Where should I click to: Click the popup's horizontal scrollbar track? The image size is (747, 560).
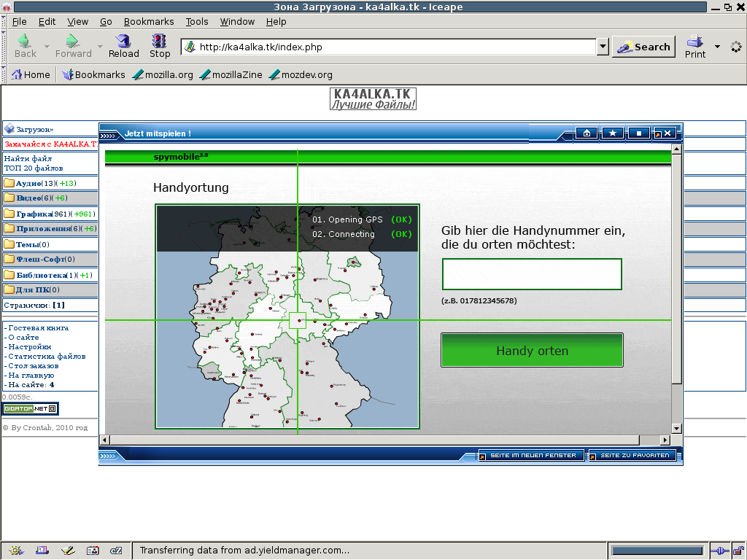[x=379, y=440]
